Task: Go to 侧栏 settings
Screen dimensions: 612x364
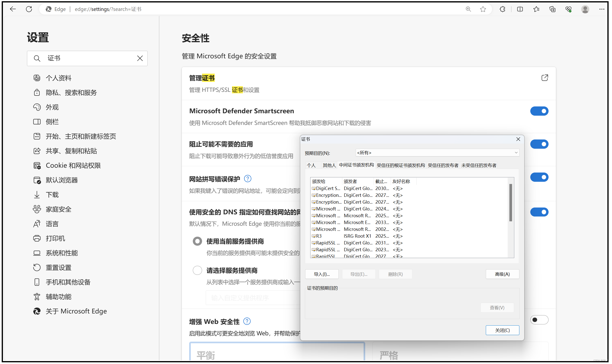Action: (46, 122)
